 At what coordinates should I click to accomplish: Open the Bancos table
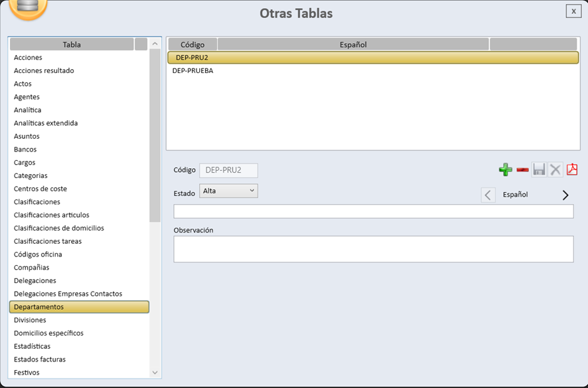click(x=25, y=149)
